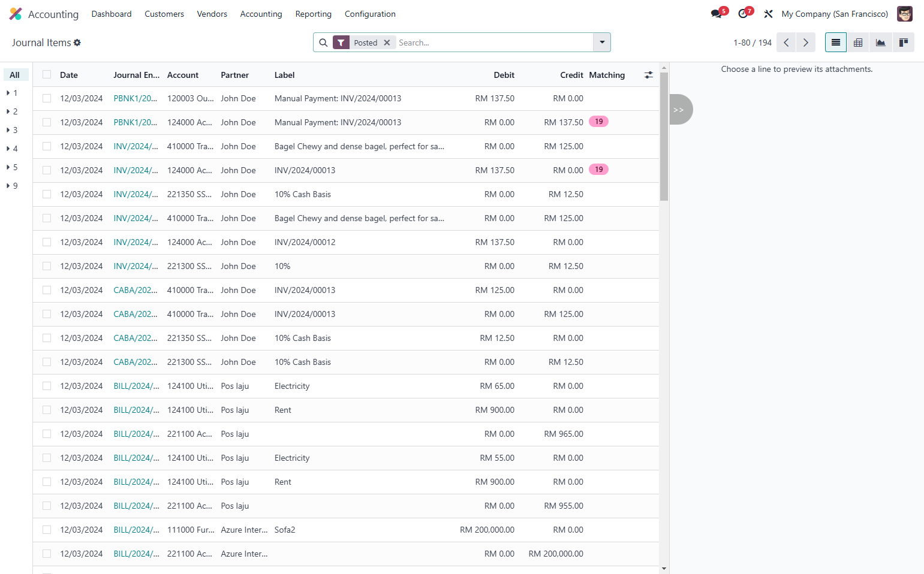924x574 pixels.
Task: Open the Accounting app home logo
Action: point(16,14)
